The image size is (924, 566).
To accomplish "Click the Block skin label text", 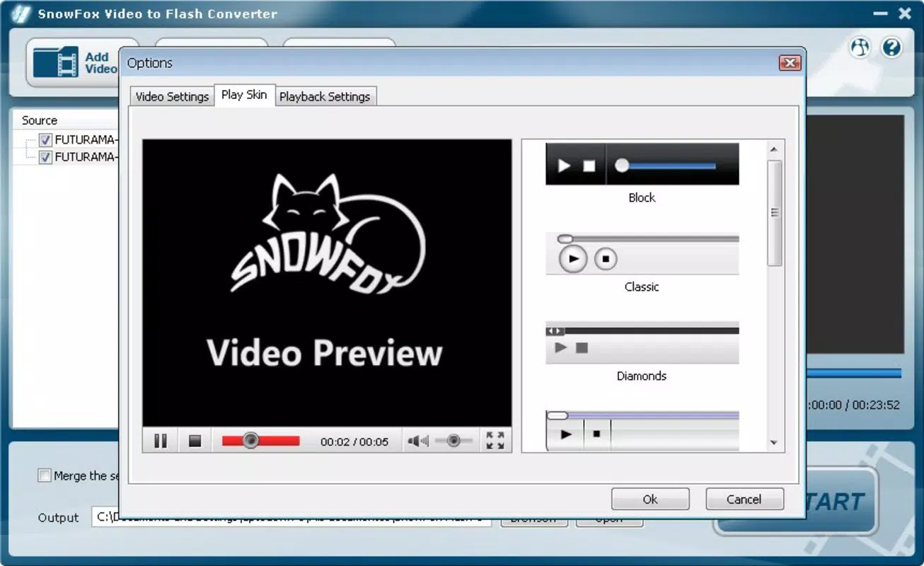I will tap(642, 197).
